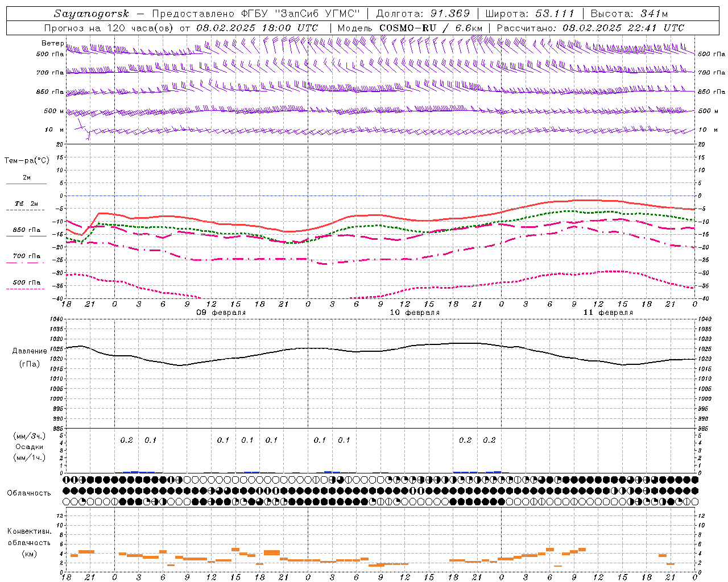This screenshot has height=582, width=728.
Task: Click the Модель COSMO-RU / 6.6км text
Action: pos(410,28)
